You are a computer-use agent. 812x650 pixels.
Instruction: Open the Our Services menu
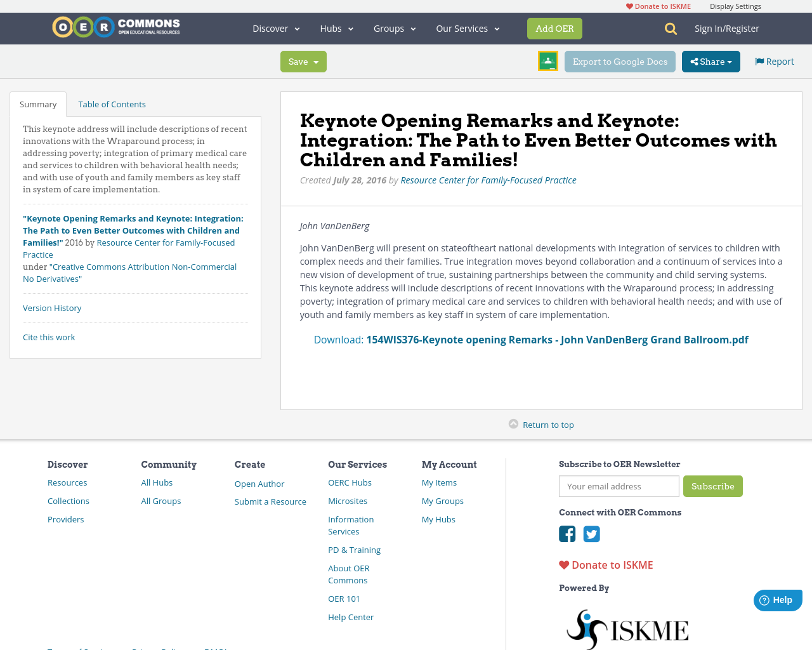click(x=468, y=29)
